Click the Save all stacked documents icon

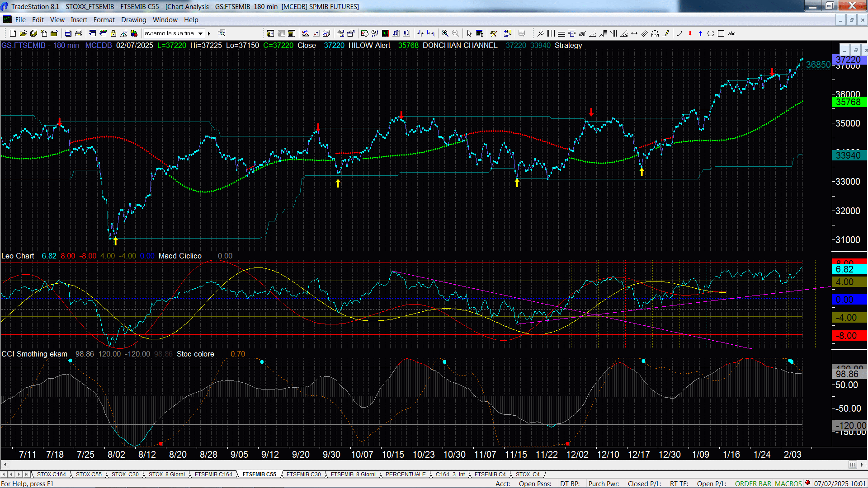coord(33,33)
